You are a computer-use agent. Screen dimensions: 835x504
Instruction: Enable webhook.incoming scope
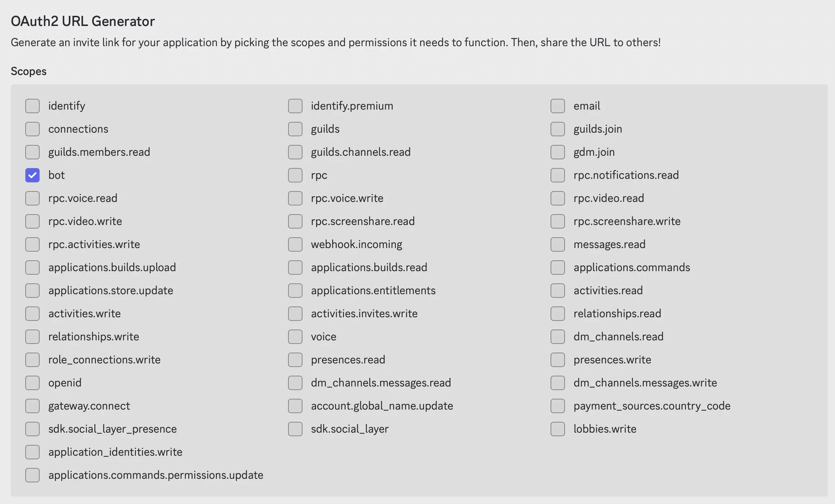(x=295, y=244)
